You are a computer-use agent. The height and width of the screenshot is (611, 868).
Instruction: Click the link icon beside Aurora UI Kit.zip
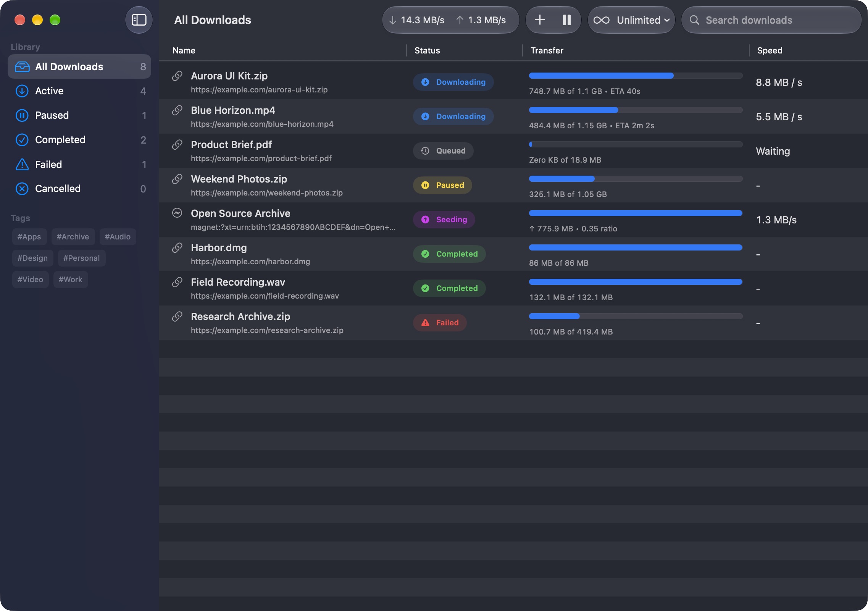click(x=177, y=76)
